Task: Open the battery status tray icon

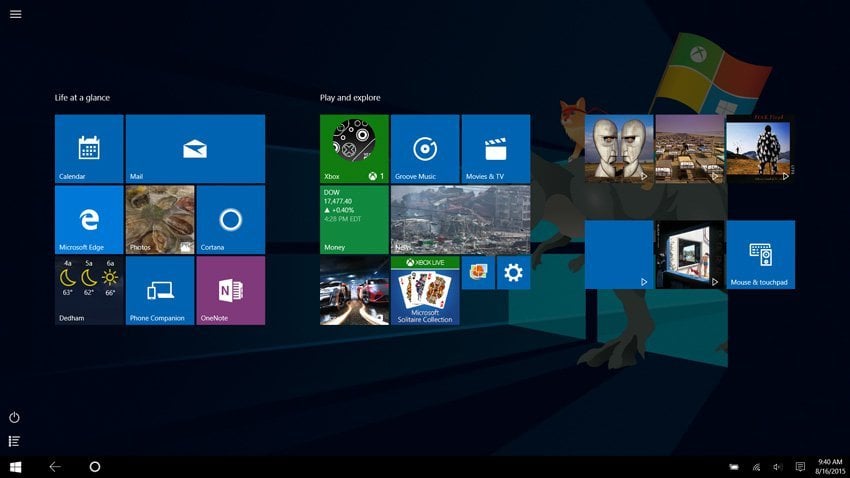Action: (733, 467)
